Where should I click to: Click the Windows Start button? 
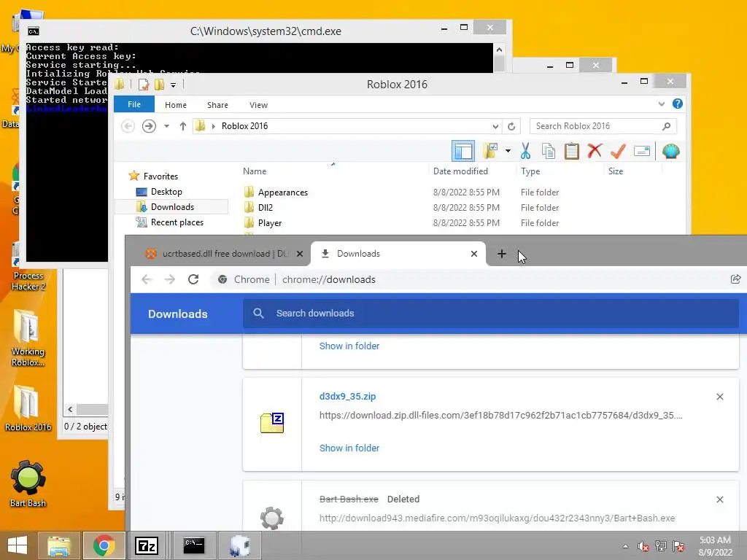click(18, 545)
